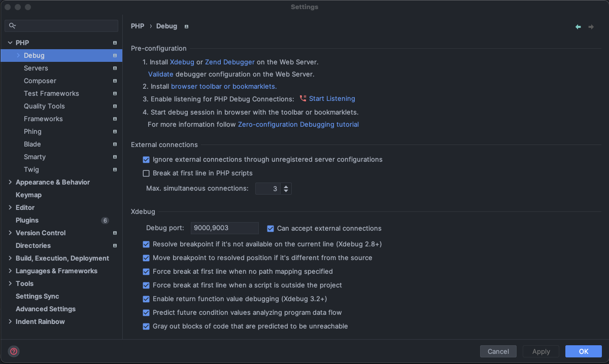The image size is (609, 364).
Task: Open the Keymap settings page
Action: click(x=28, y=195)
